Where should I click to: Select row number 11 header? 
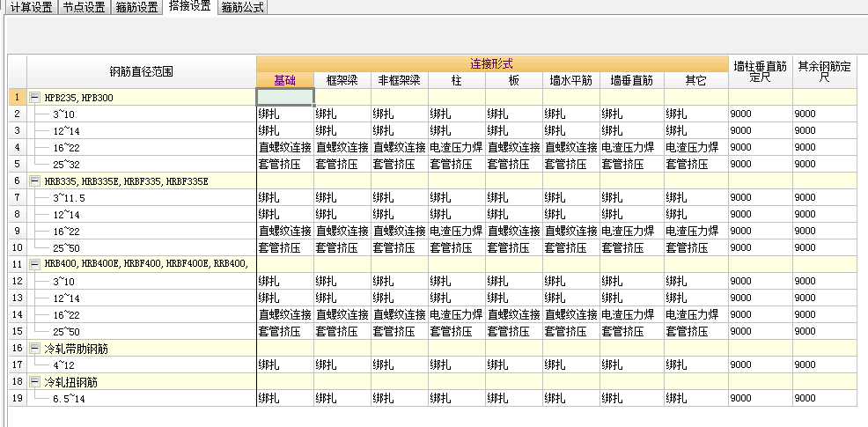[x=17, y=265]
